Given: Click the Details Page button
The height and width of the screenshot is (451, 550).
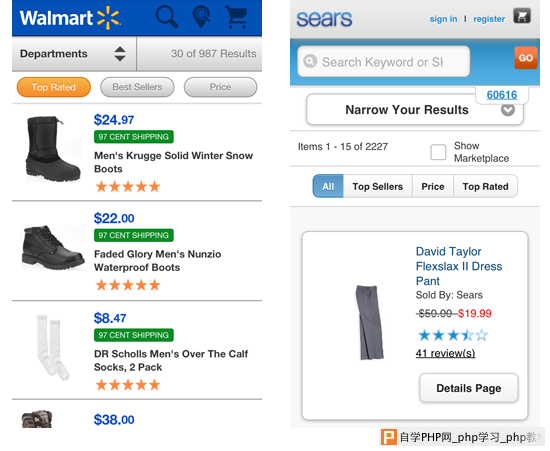Looking at the screenshot, I should (x=469, y=388).
